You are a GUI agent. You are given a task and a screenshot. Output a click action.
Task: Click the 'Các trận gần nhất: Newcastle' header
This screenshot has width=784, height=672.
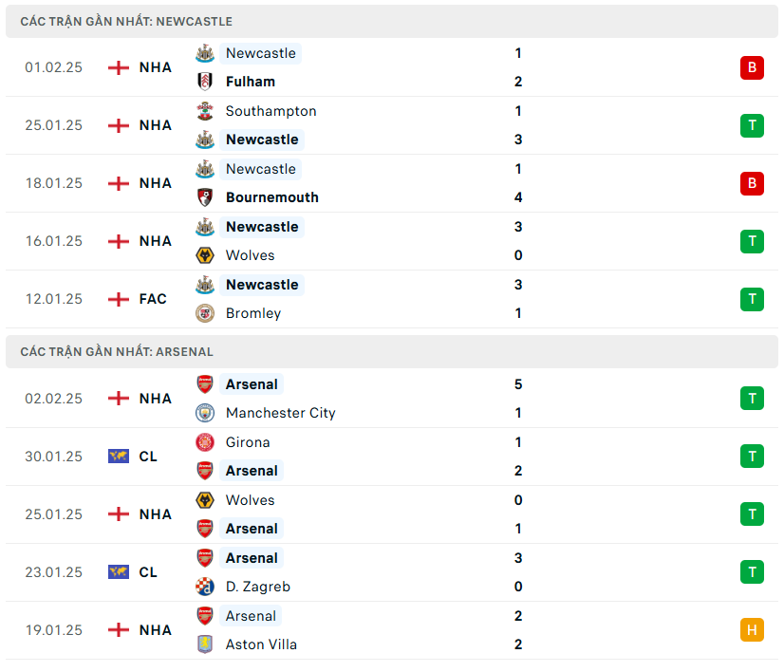(x=126, y=21)
